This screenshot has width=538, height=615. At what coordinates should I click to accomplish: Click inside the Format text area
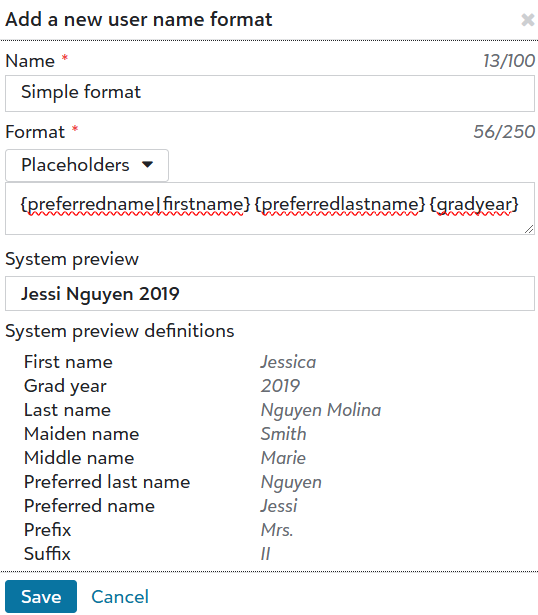270,208
